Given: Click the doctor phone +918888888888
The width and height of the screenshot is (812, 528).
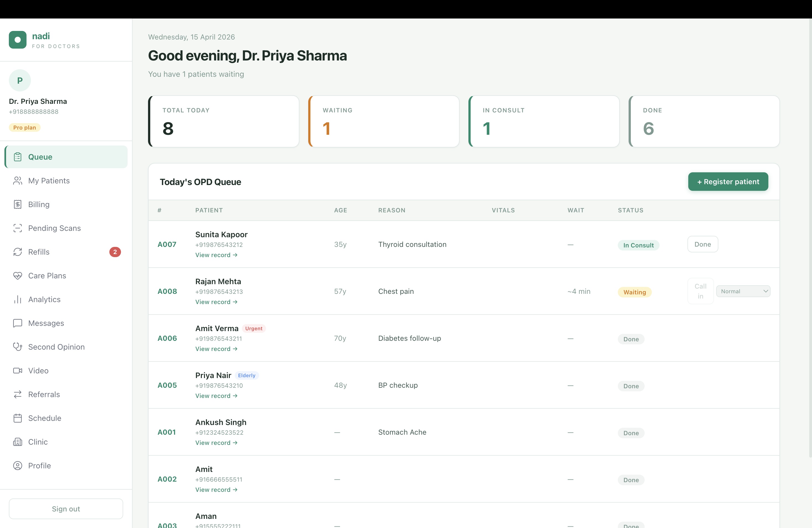Looking at the screenshot, I should coord(33,112).
